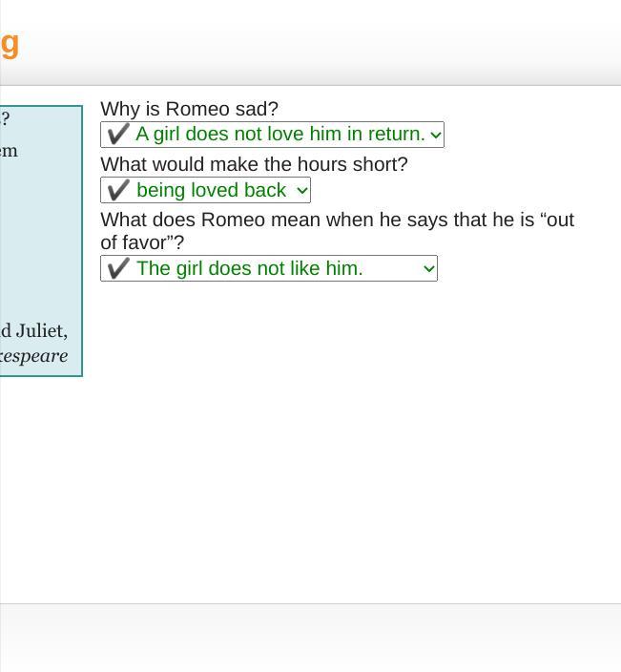This screenshot has width=621, height=672.
Task: Open the "being loved back" dropdown
Action: tap(206, 190)
